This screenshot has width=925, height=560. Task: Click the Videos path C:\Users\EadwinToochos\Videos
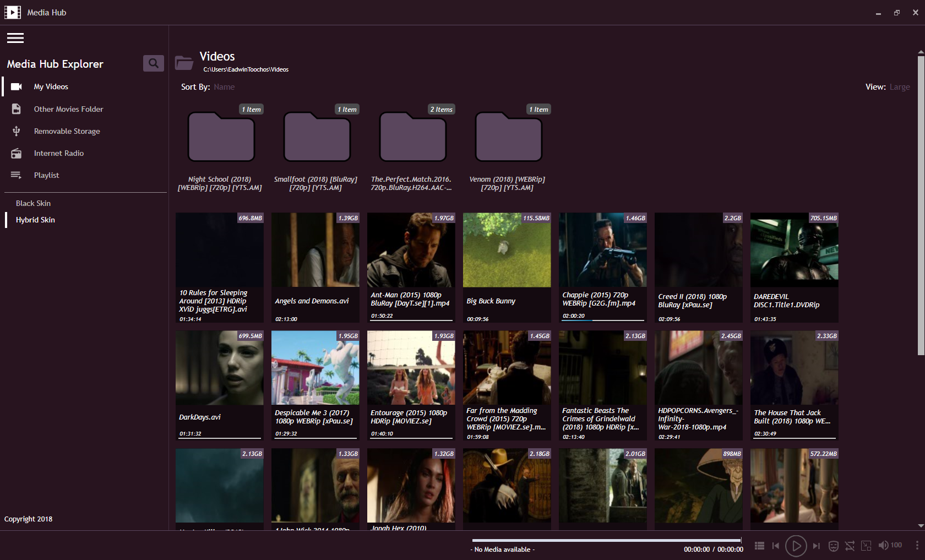pyautogui.click(x=246, y=69)
